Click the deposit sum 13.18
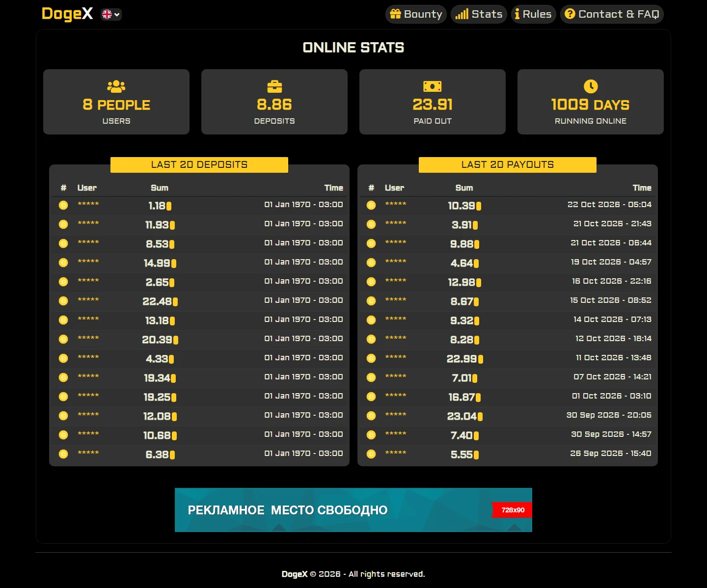The height and width of the screenshot is (588, 707). click(157, 321)
